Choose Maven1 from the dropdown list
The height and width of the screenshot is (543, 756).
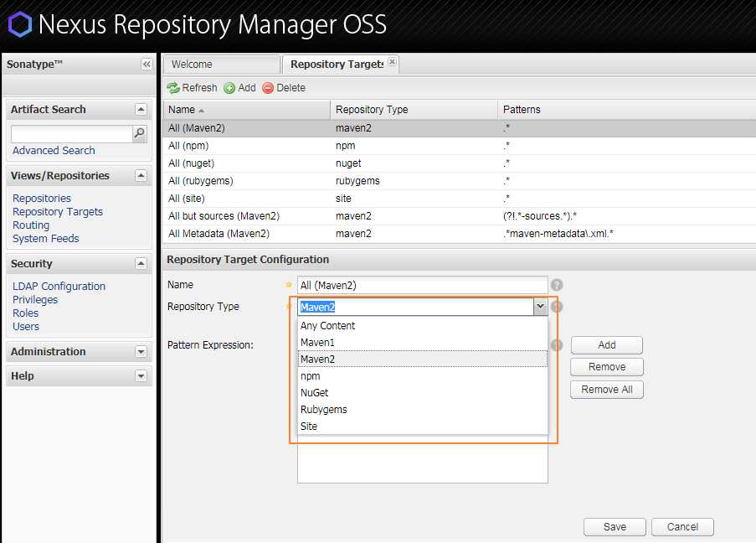tap(422, 343)
